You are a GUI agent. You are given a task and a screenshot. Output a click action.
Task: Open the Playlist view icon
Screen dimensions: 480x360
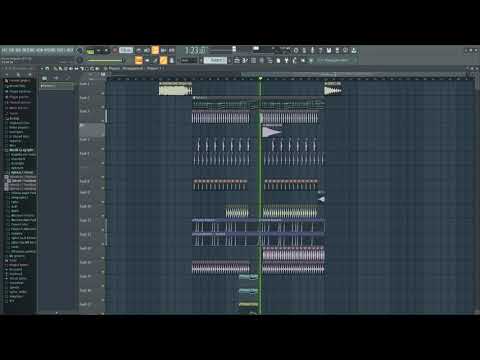click(236, 60)
